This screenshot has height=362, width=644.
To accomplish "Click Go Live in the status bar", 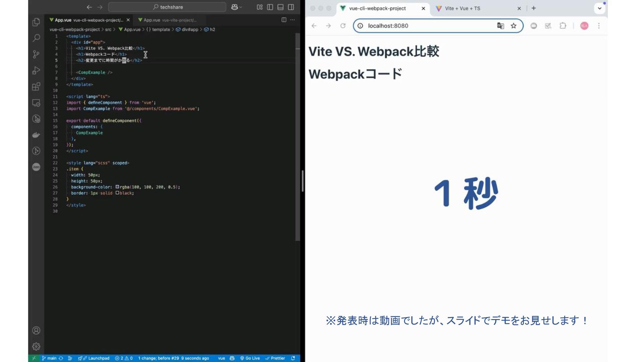I will point(250,358).
